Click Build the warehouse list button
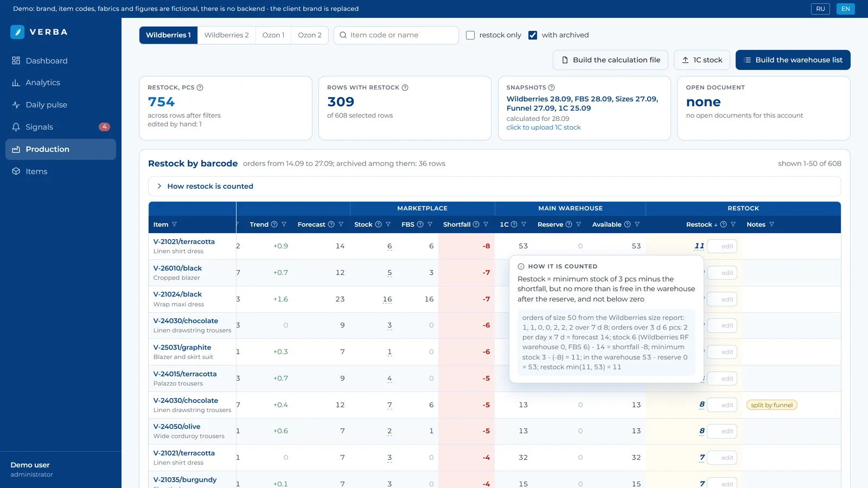 (793, 60)
